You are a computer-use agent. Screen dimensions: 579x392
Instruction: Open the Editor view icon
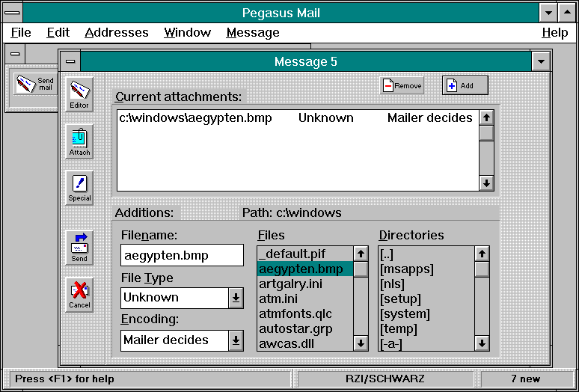point(79,94)
